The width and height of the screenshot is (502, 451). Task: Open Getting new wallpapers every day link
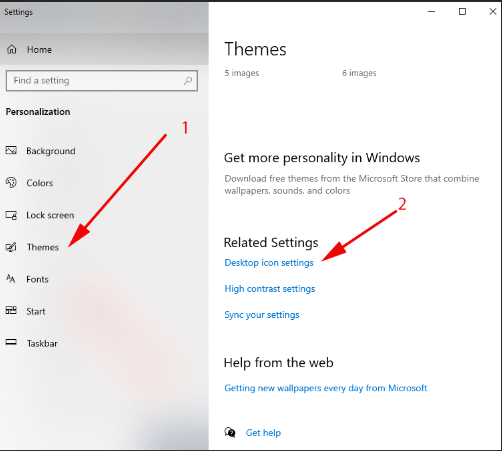(x=326, y=388)
